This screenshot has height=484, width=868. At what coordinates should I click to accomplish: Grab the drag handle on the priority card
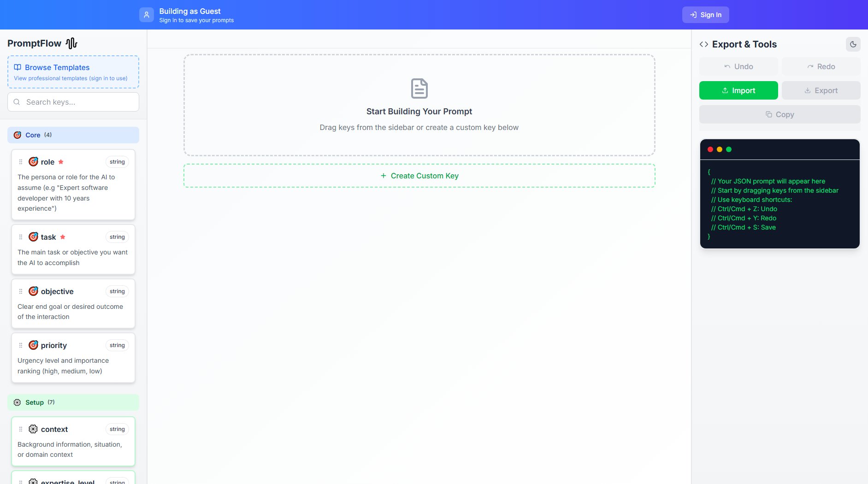(x=21, y=345)
